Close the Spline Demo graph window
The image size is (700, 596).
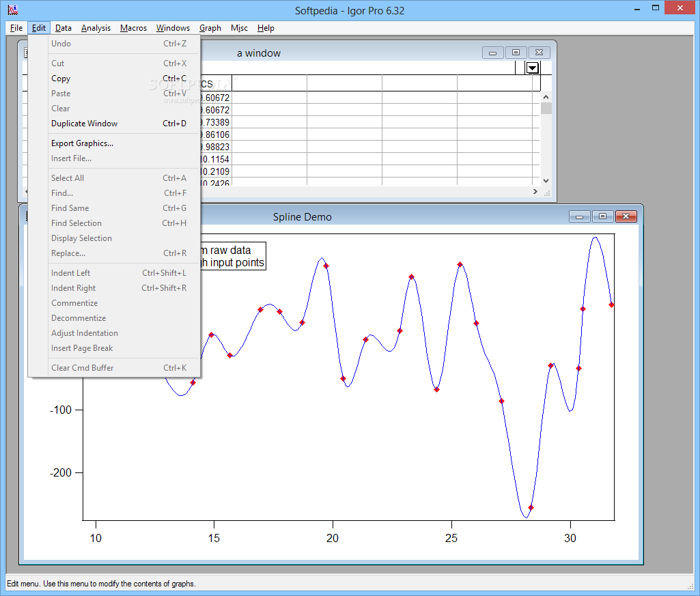626,216
